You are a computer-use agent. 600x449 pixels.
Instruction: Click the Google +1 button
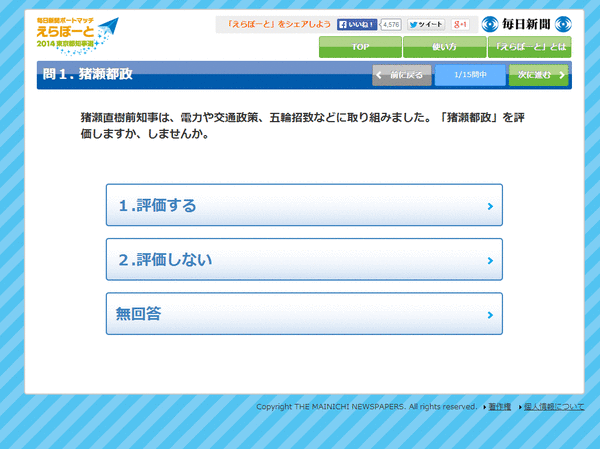460,24
